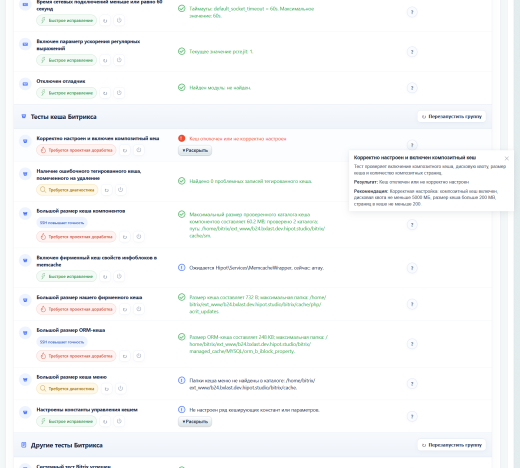This screenshot has height=468, width=520.
Task: Select the 'Другие тесты Битрикса' group header
Action: point(66,445)
